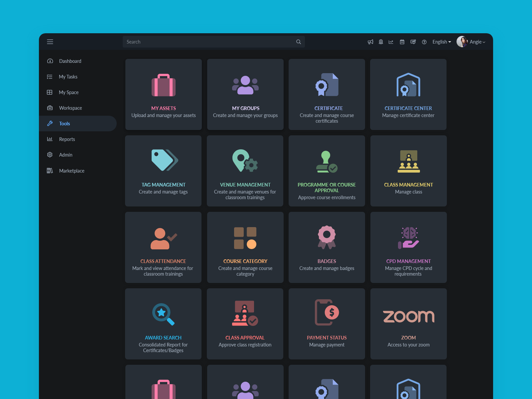
Task: Click 'Approve course enrollments' description text
Action: coord(327,198)
